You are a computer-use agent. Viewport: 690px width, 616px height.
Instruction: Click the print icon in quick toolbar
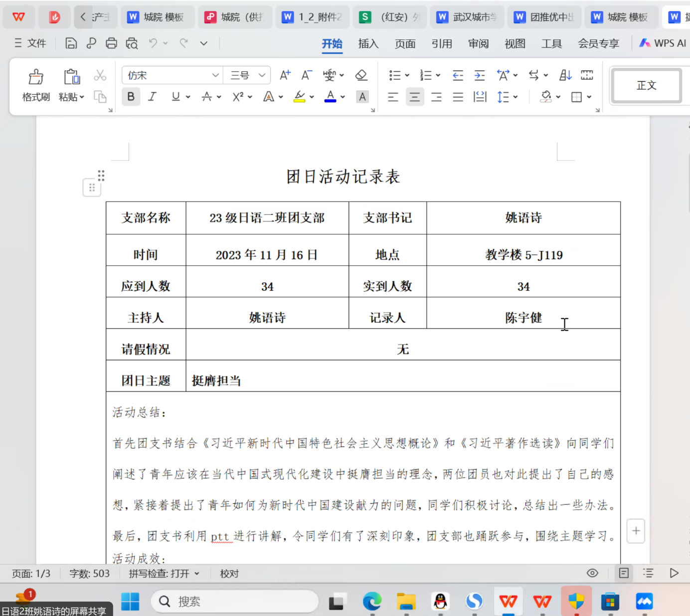coord(111,43)
